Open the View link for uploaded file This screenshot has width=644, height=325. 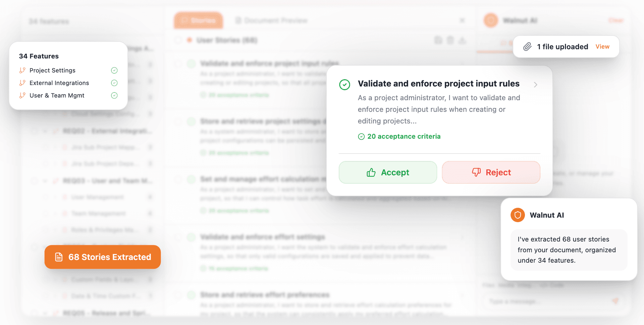tap(602, 47)
